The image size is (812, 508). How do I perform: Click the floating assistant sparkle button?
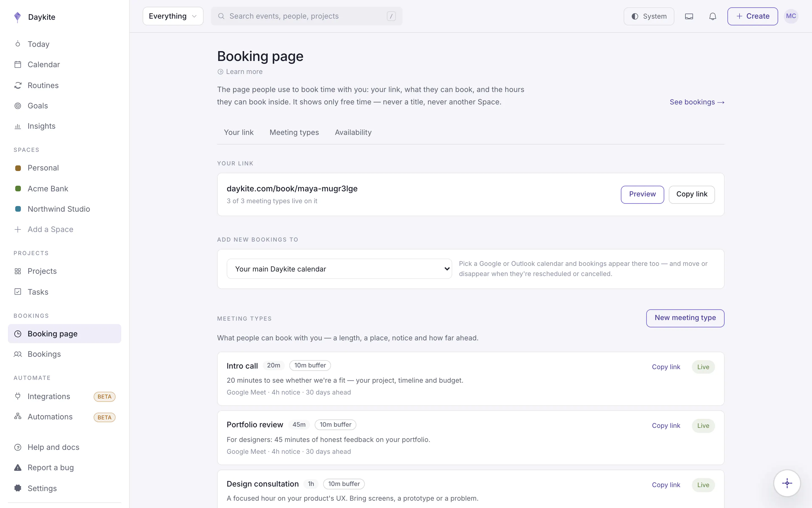pyautogui.click(x=787, y=483)
